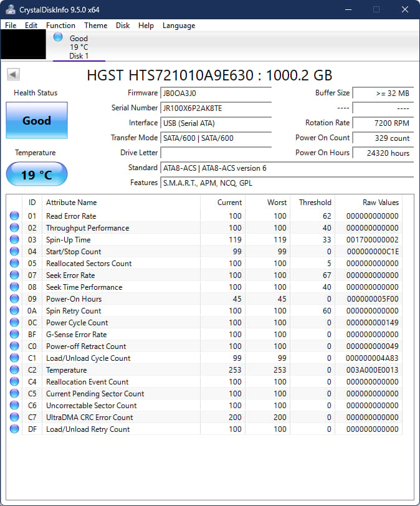420x506 pixels.
Task: Click raw value 003A000E0013
Action: click(372, 370)
